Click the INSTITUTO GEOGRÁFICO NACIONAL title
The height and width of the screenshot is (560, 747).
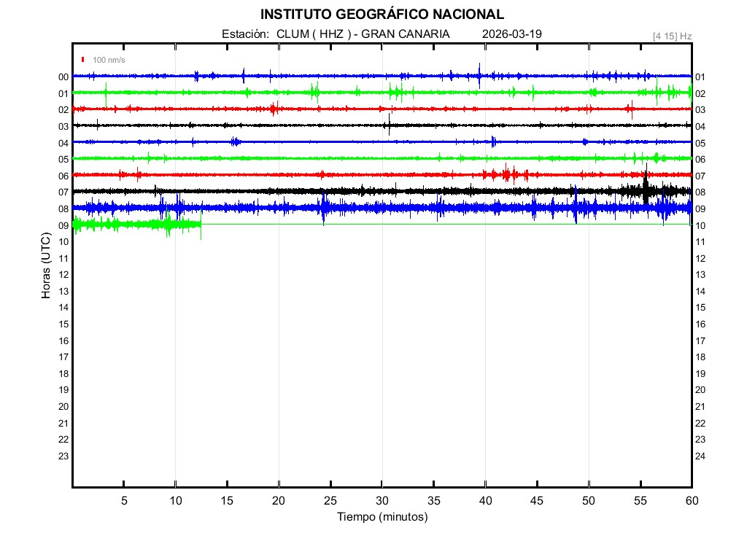[382, 15]
